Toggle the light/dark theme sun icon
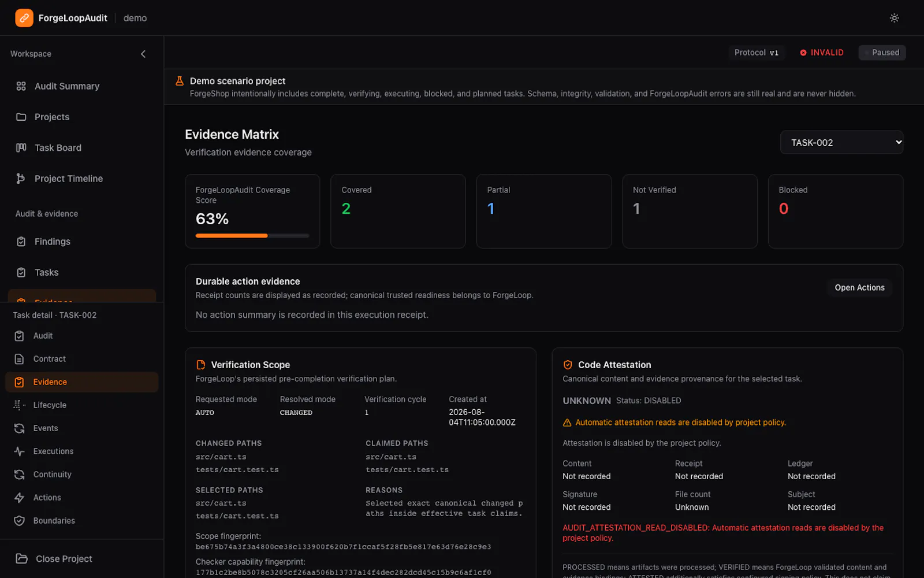 coord(894,18)
